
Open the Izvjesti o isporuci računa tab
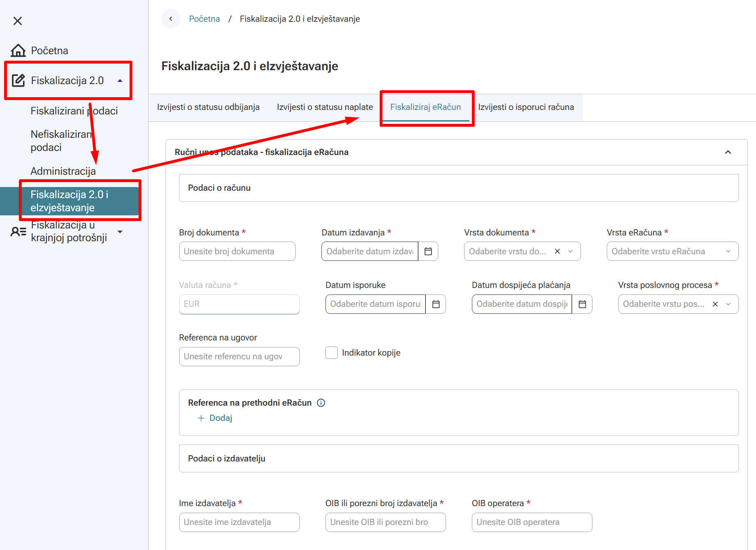[526, 107]
